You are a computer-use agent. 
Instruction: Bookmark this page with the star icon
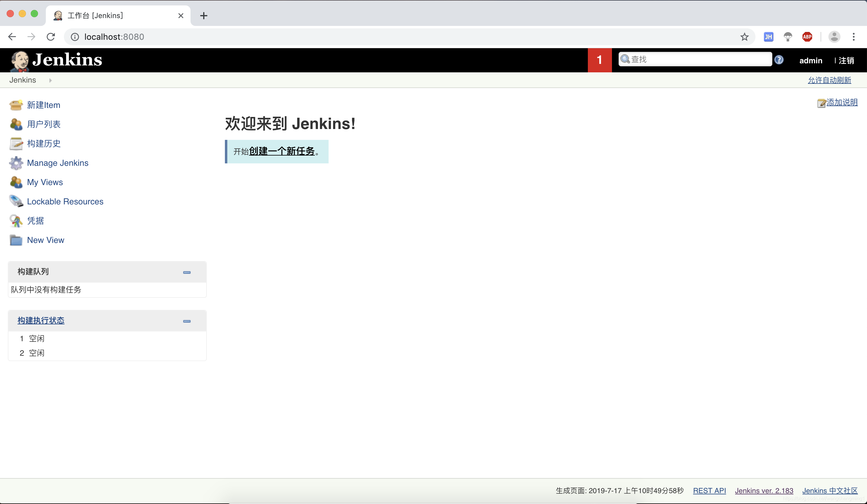[x=744, y=37]
